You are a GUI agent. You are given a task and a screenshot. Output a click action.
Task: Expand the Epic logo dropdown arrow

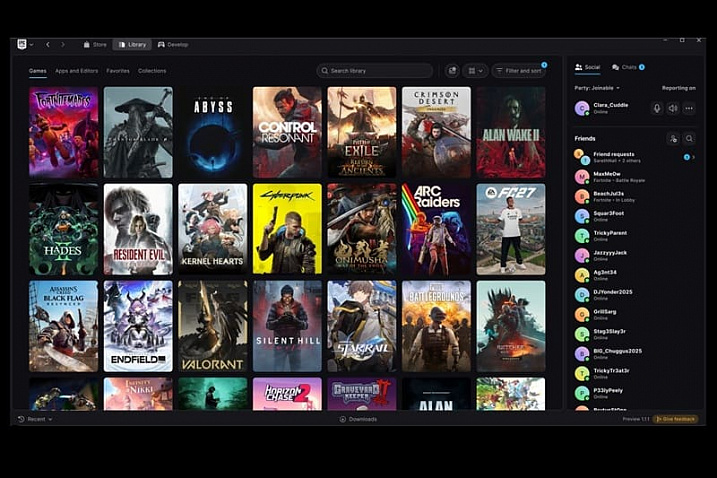(32, 45)
